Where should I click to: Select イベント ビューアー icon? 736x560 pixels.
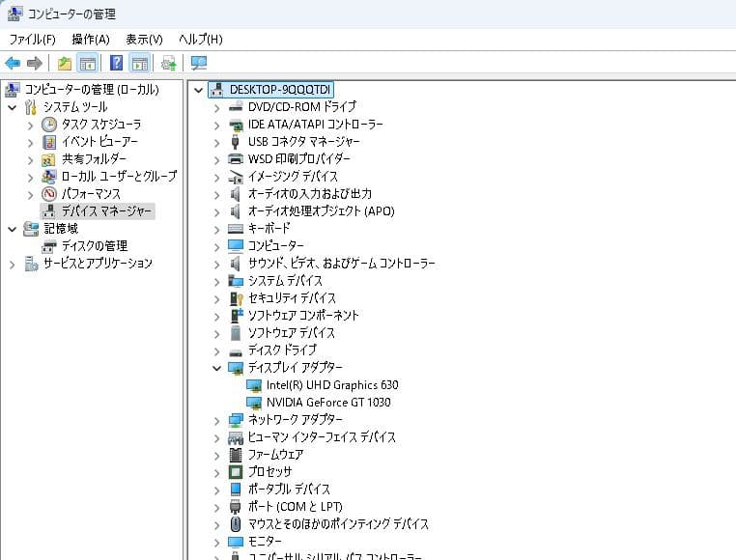click(49, 142)
